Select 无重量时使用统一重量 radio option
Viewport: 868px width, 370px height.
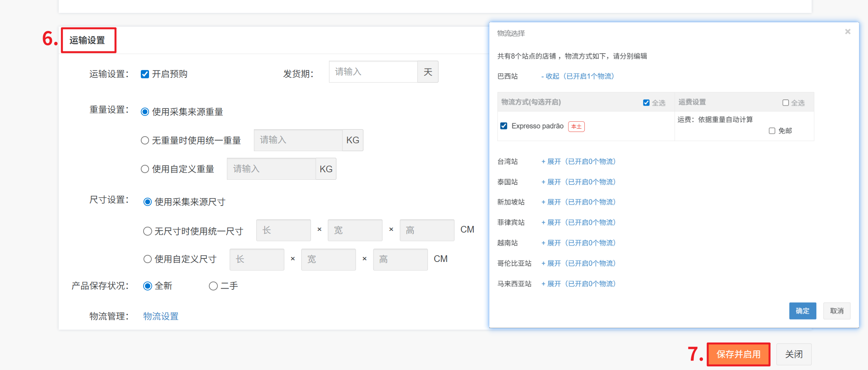(145, 141)
